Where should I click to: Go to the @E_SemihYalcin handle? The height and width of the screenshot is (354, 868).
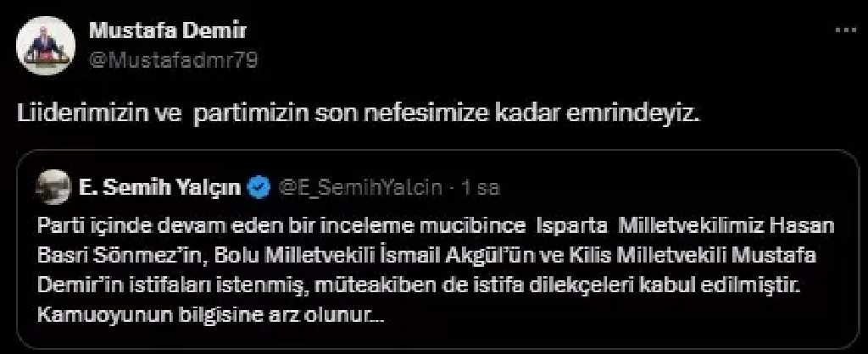pyautogui.click(x=361, y=188)
